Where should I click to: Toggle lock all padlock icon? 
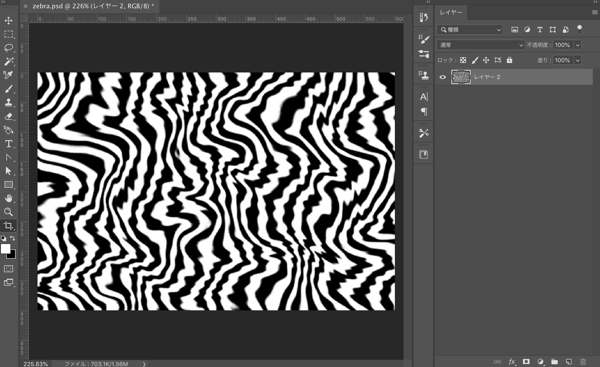[509, 60]
